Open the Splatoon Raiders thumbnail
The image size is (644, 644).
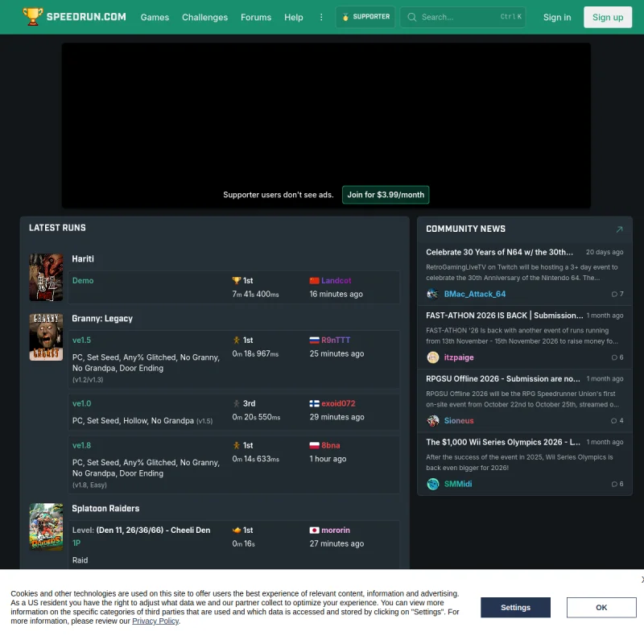46,527
